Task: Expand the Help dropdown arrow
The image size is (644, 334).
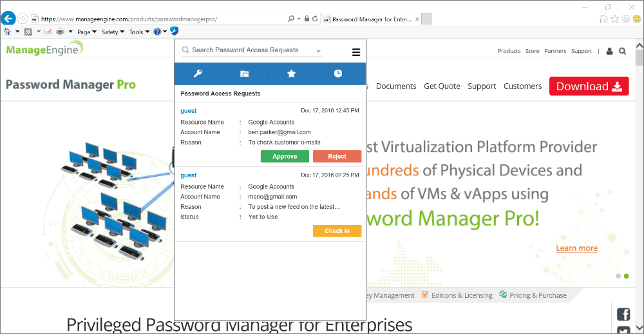Action: point(165,32)
